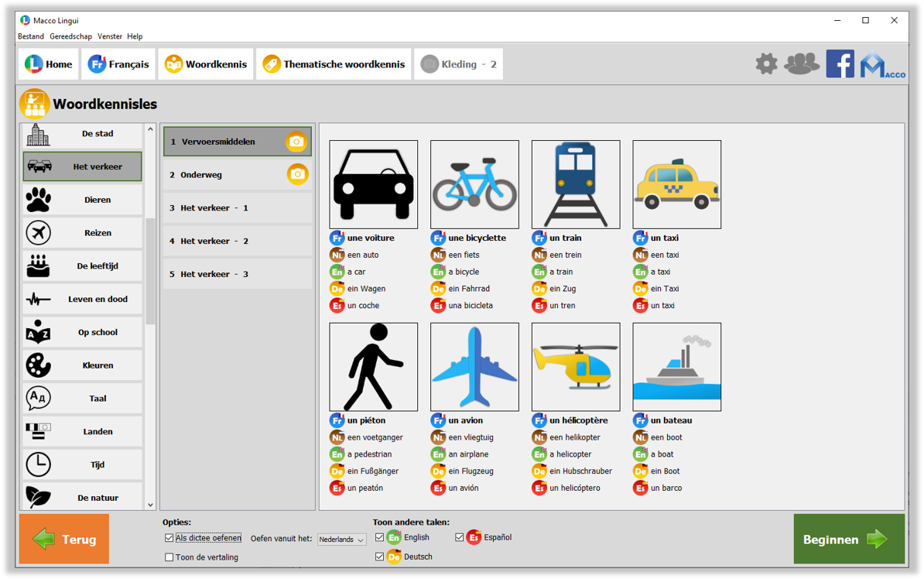The height and width of the screenshot is (579, 924).
Task: Click the Macco logo icon
Action: [881, 65]
